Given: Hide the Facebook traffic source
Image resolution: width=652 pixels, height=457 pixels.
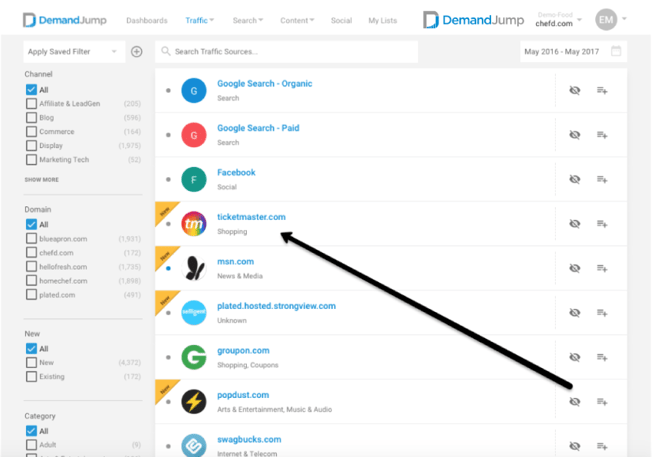Looking at the screenshot, I should (x=575, y=179).
